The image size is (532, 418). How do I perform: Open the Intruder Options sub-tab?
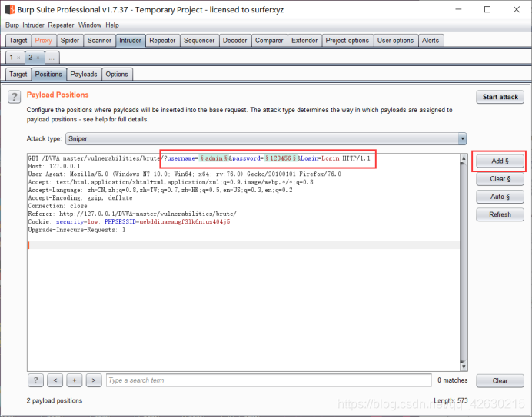click(x=117, y=75)
